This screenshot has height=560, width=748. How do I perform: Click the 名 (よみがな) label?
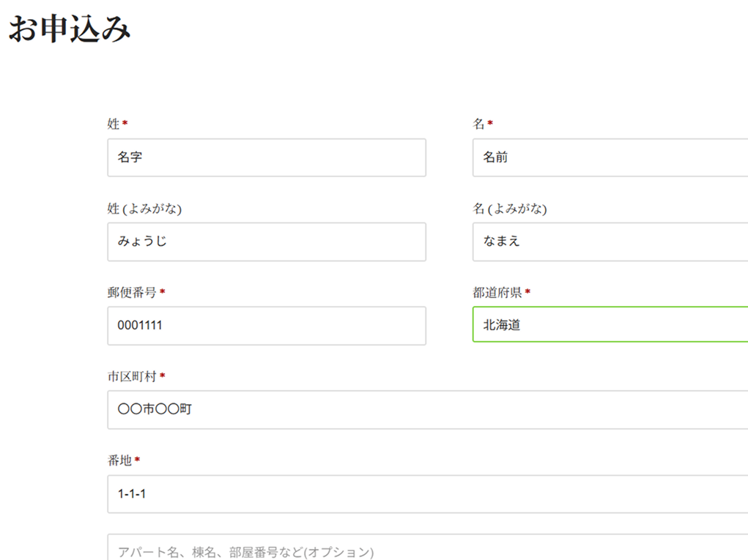click(x=510, y=209)
